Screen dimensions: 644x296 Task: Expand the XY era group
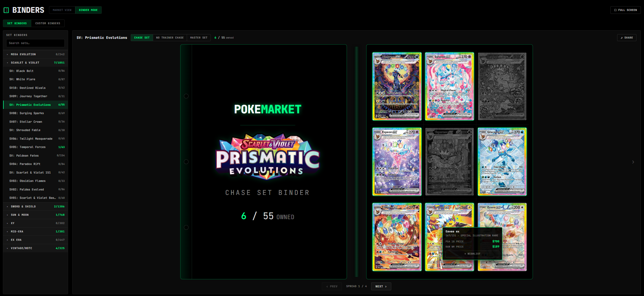(x=35, y=223)
